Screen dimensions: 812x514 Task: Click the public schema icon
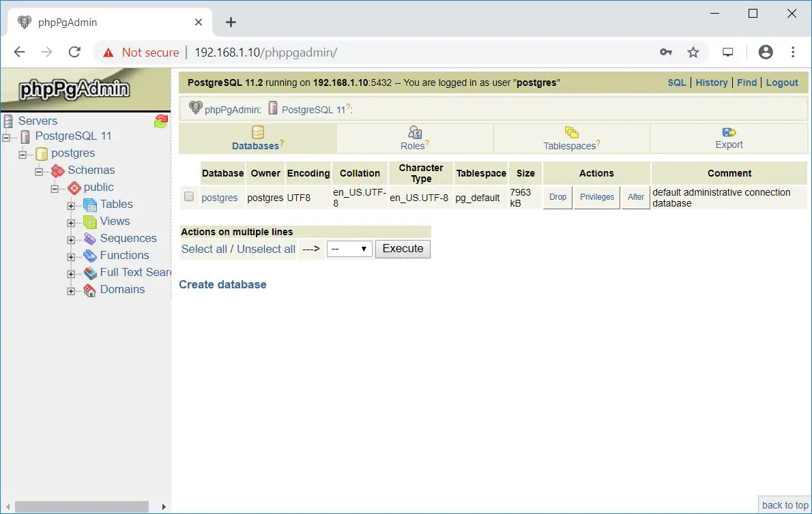pyautogui.click(x=74, y=187)
